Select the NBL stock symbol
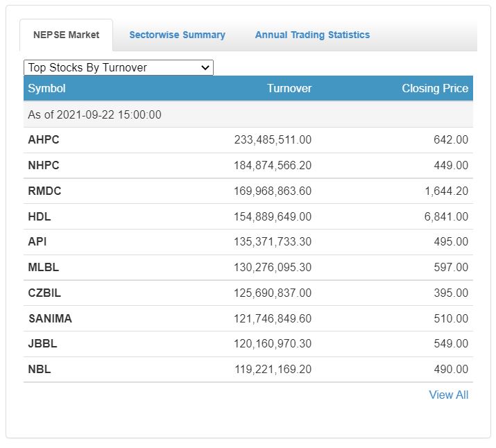The image size is (496, 448). coord(40,369)
